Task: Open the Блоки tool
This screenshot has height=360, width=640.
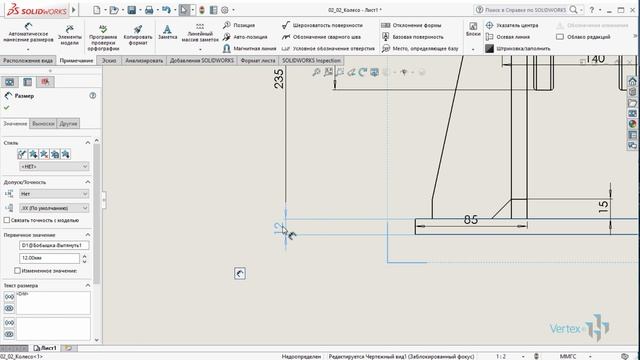Action: coord(473,30)
